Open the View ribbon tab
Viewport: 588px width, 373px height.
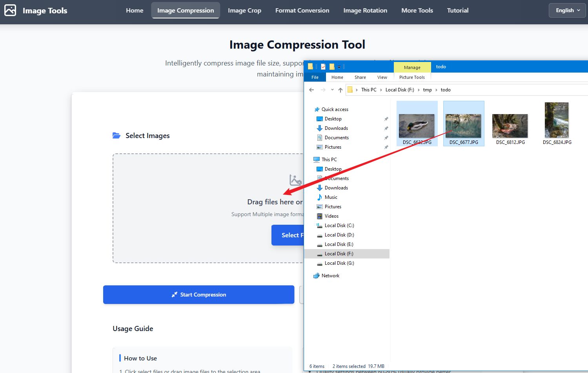pyautogui.click(x=382, y=77)
